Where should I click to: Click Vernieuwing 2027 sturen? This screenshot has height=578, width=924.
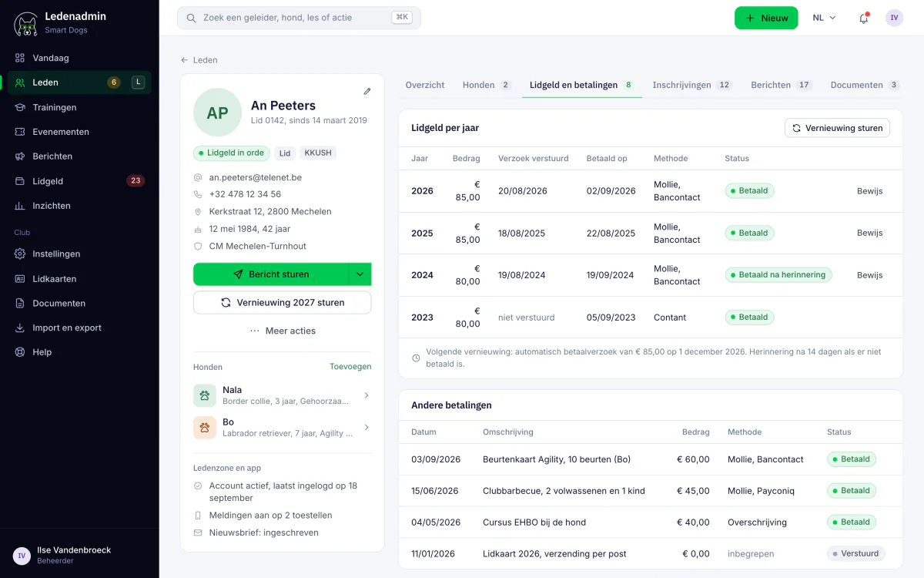(x=282, y=303)
